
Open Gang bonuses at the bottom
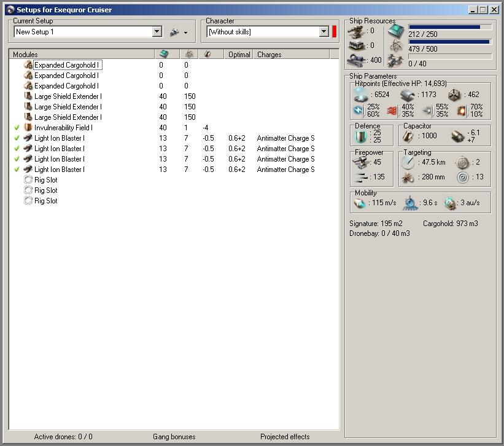[x=174, y=437]
